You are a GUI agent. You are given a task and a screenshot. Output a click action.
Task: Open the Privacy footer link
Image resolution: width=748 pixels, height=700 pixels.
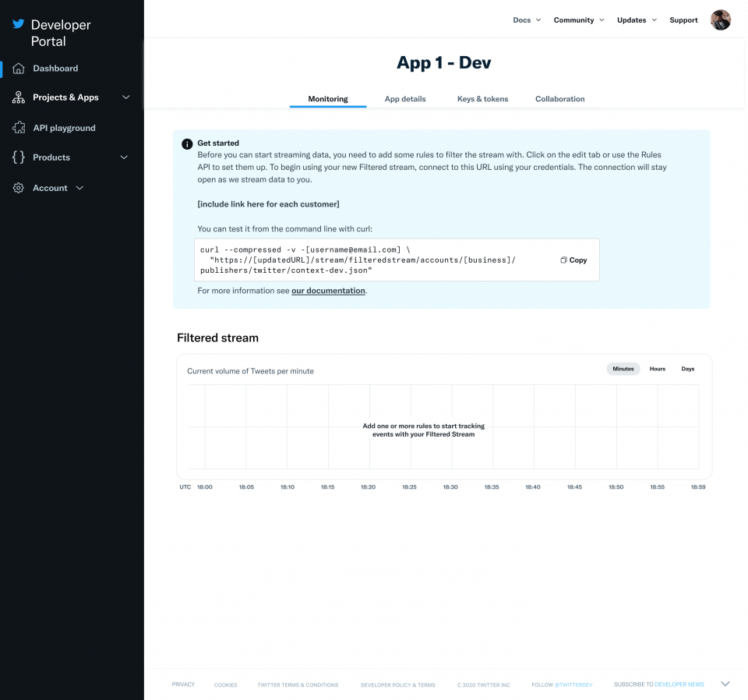click(x=183, y=684)
